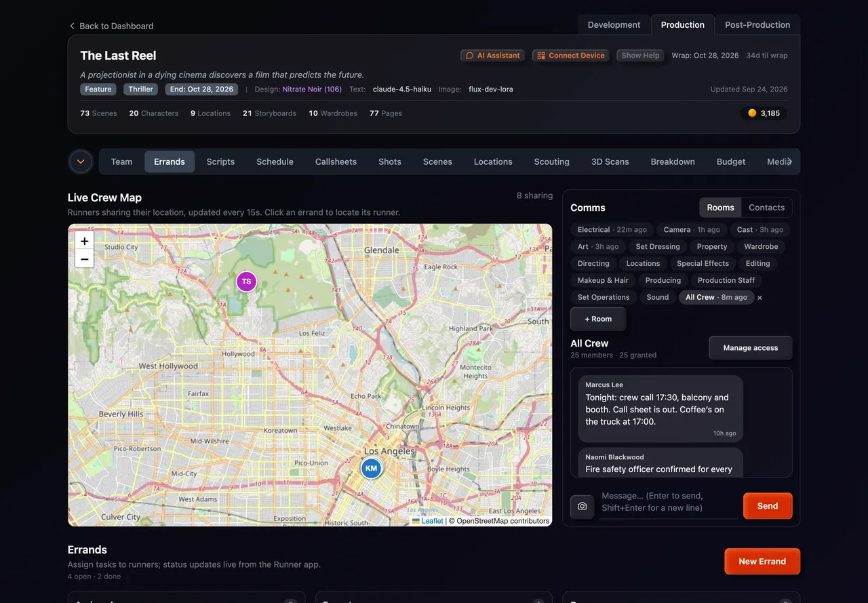Screen dimensions: 868x603
Task: Focus the message input field
Action: click(x=669, y=502)
